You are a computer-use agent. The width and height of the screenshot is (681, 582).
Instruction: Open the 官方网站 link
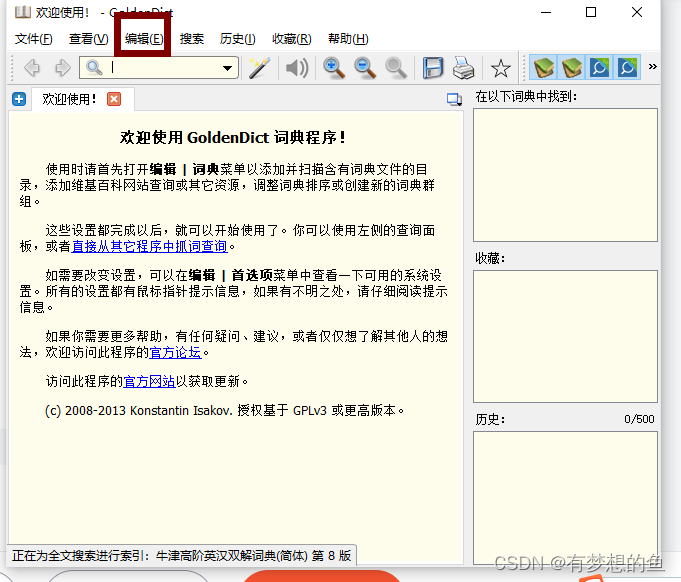tap(149, 381)
